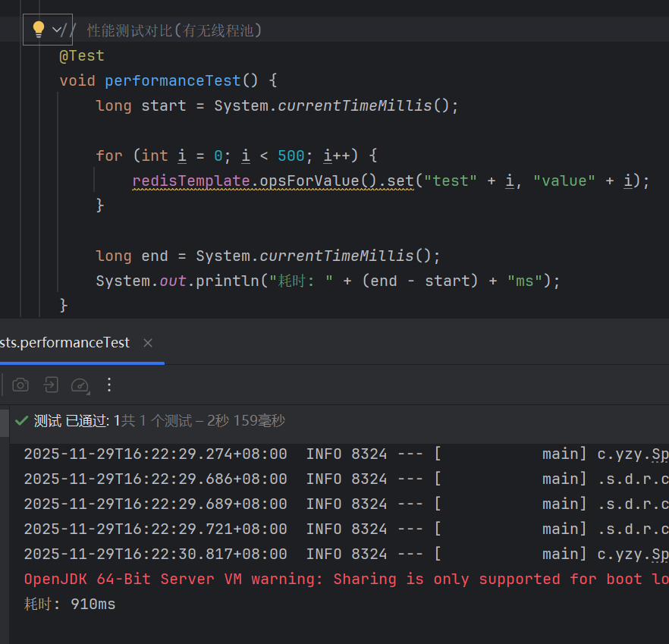Screen dimensions: 669x644
Task: Click the green passed checkmark icon
Action: pyautogui.click(x=21, y=421)
